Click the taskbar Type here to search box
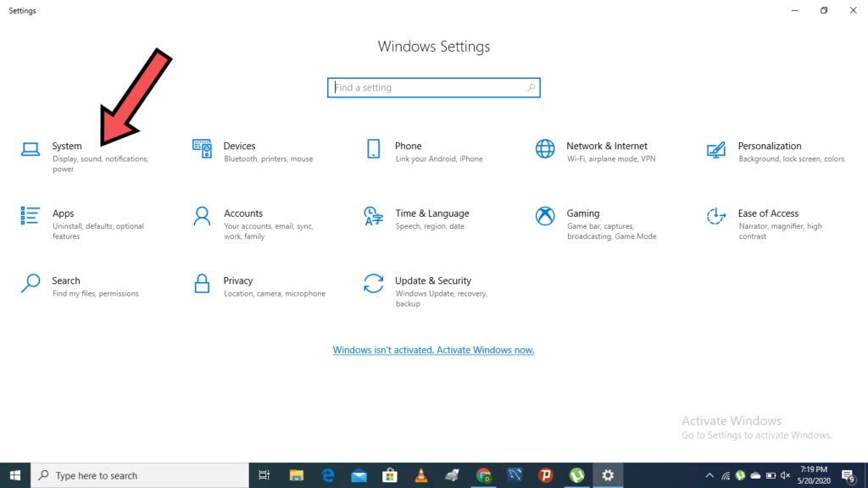The image size is (868, 488). coord(140,475)
